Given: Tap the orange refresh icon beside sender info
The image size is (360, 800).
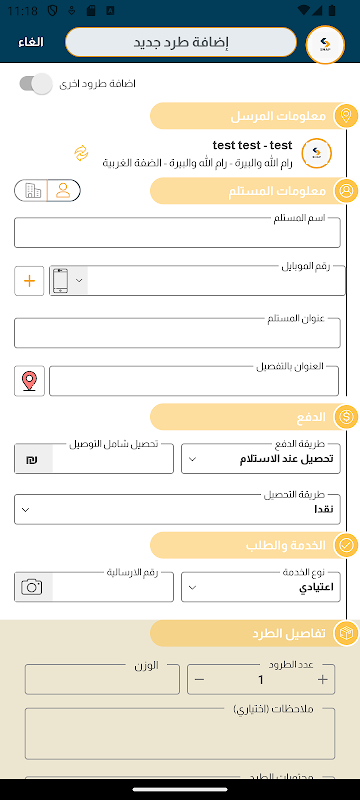Looking at the screenshot, I should (82, 153).
